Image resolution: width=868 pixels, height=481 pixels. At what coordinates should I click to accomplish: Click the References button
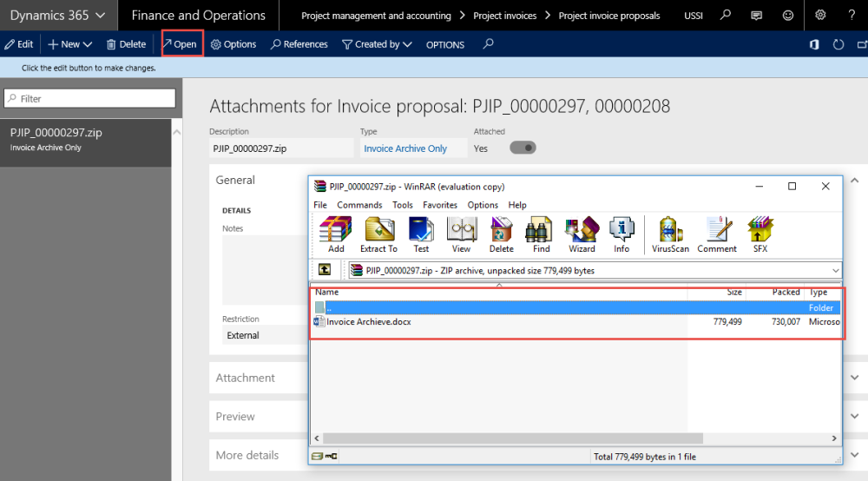point(299,44)
